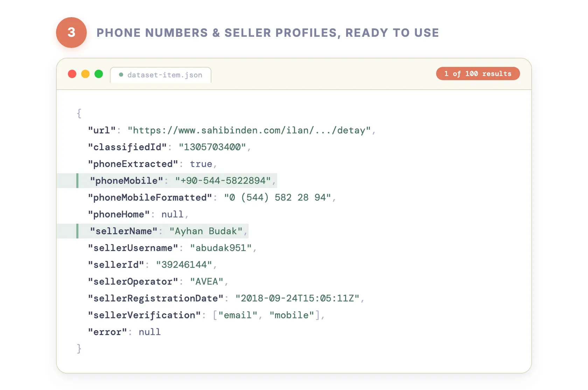Switch to the dataset-item.json tab
This screenshot has width=588, height=390.
tap(164, 75)
